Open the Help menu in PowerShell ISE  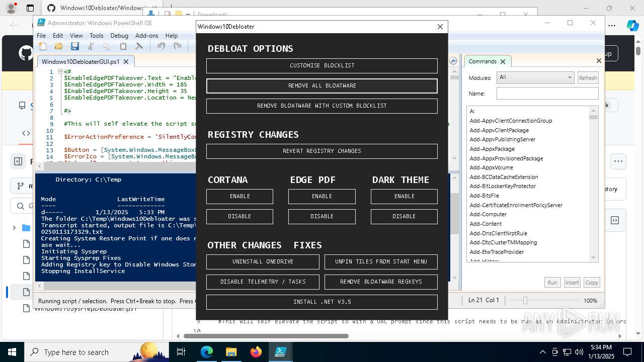tap(172, 36)
